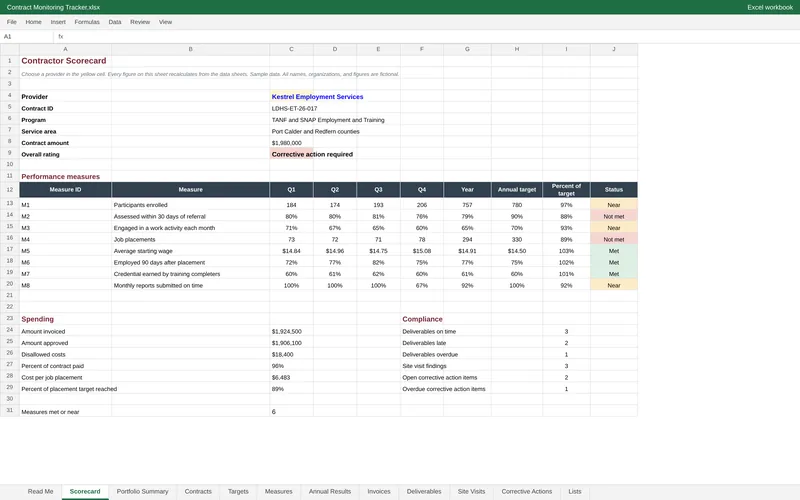This screenshot has height=500, width=800.
Task: Select column J header
Action: (614, 49)
